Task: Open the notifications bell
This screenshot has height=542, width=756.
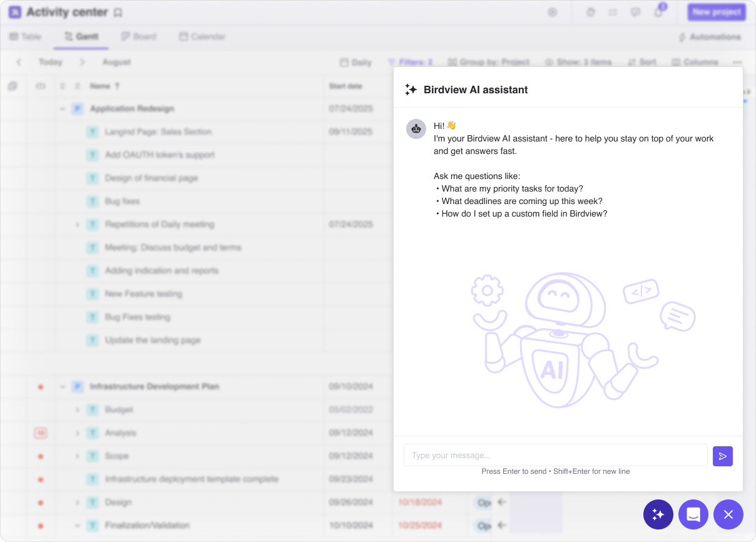Action: 658,12
